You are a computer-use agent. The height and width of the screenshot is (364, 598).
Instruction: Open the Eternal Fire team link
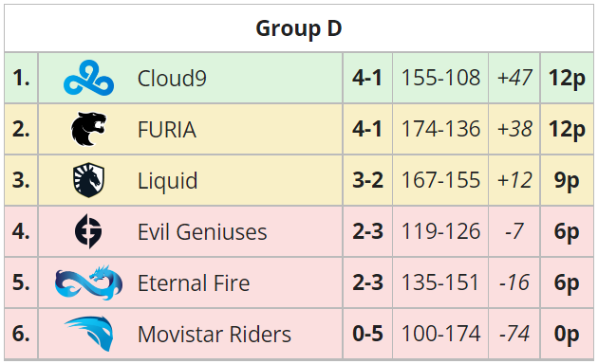coord(194,282)
